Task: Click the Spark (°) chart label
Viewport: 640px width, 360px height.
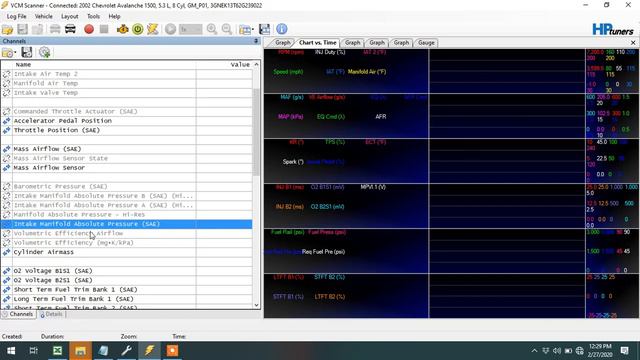Action: 293,162
